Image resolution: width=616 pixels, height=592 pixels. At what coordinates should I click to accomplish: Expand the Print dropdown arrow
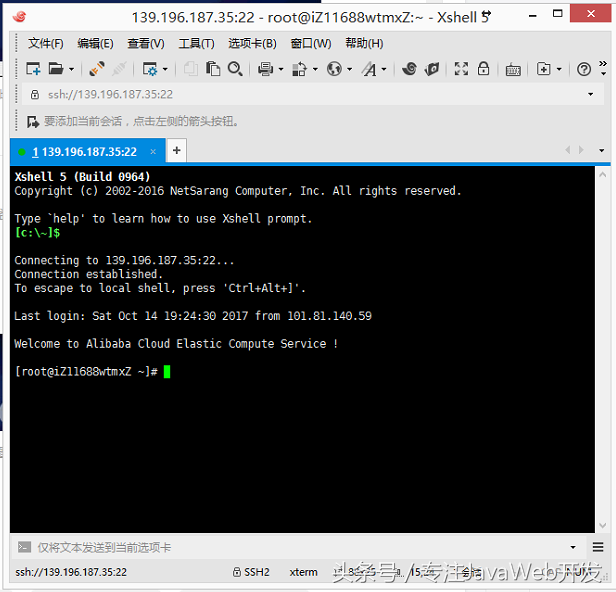point(281,70)
